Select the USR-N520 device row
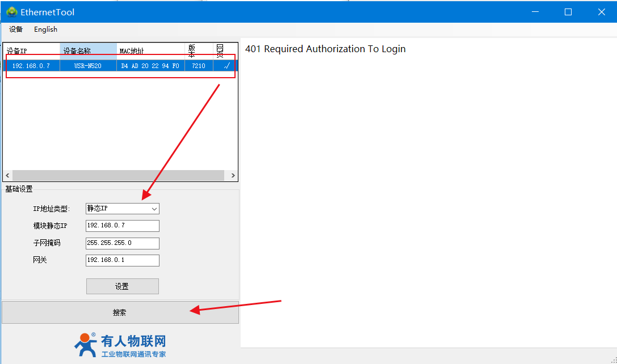 [x=87, y=66]
